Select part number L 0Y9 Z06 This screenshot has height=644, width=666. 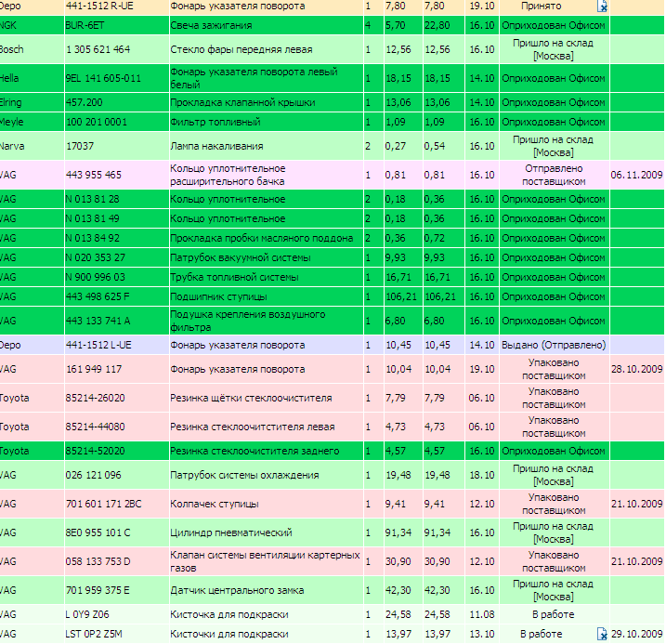(x=87, y=614)
